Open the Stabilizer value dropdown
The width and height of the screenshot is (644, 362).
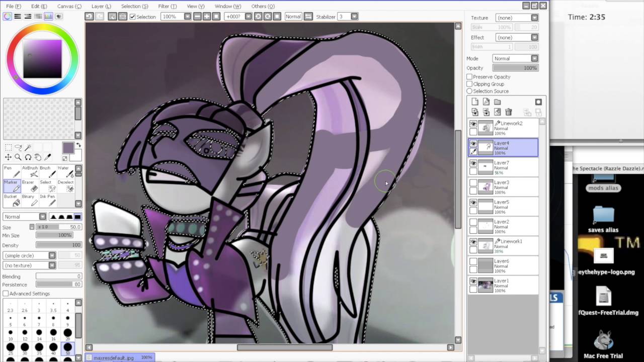tap(355, 17)
